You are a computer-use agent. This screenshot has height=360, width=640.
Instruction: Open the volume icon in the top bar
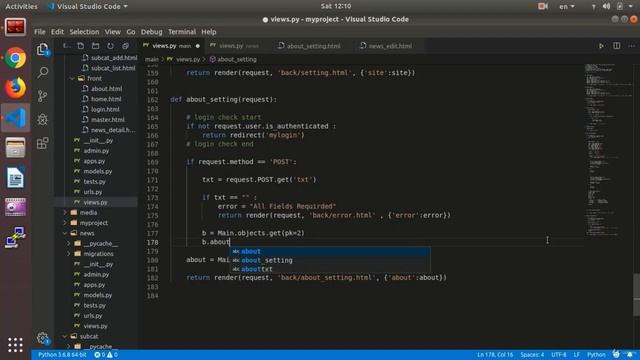coord(606,6)
